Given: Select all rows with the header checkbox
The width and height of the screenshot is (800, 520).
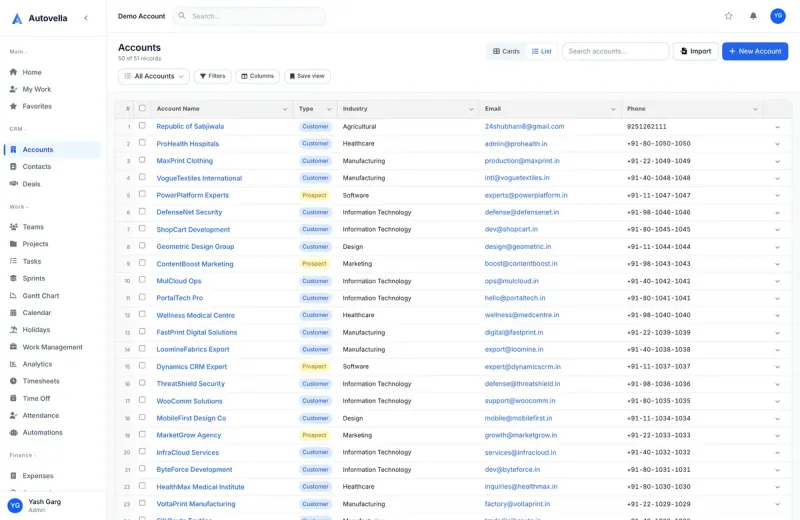Looking at the screenshot, I should 142,108.
